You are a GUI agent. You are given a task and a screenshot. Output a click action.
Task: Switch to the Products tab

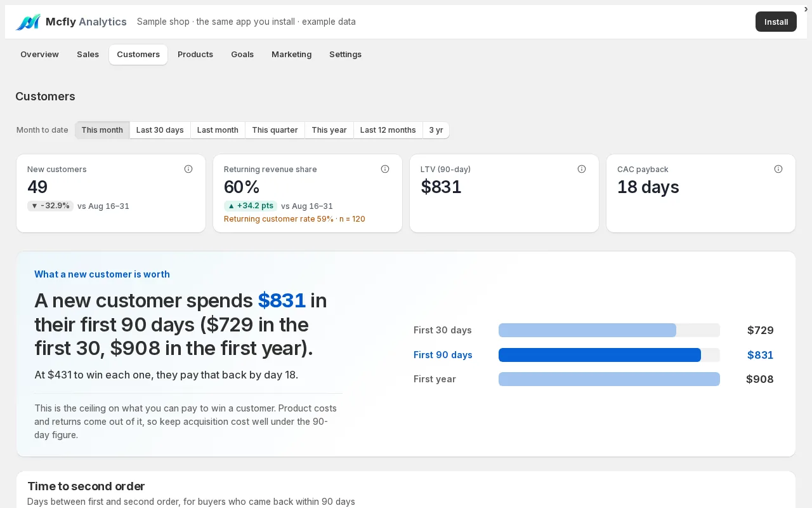click(x=195, y=55)
